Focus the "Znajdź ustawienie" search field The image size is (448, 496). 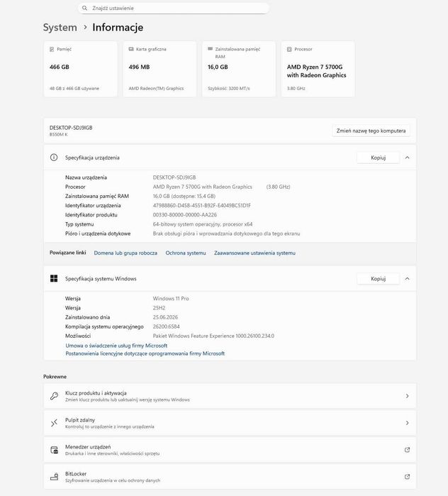[174, 9]
